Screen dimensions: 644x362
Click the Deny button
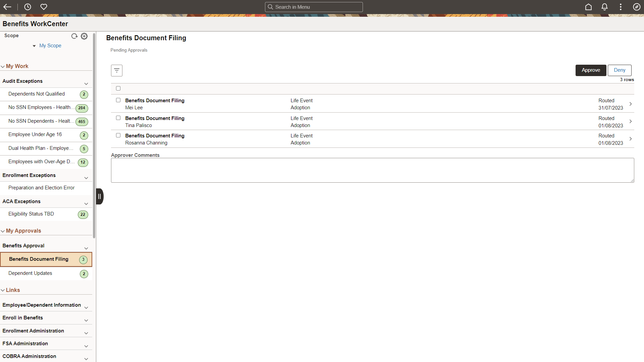(620, 70)
